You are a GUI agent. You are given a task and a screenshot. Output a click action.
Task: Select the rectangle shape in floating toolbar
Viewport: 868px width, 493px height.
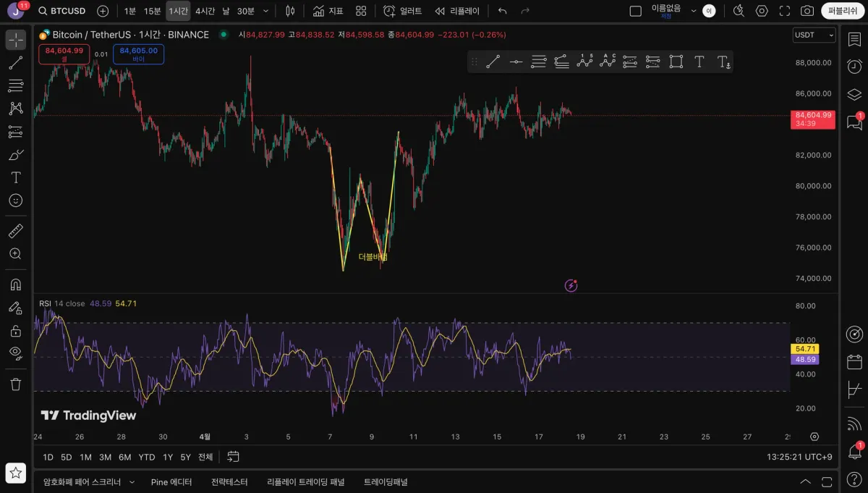676,62
